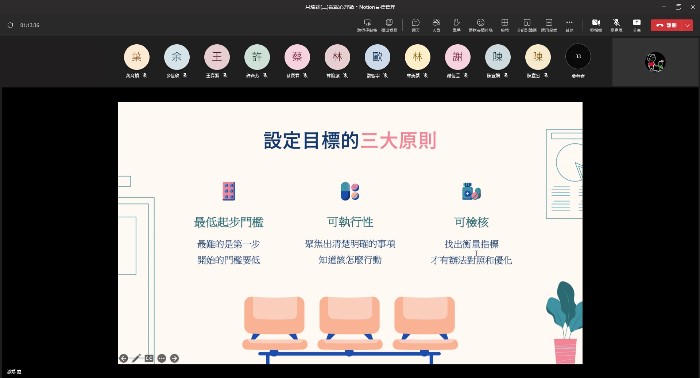Unmute the microphone

click(x=617, y=25)
